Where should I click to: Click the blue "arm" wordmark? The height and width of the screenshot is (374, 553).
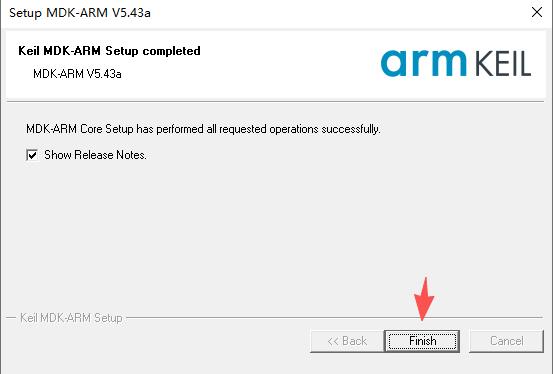point(424,63)
